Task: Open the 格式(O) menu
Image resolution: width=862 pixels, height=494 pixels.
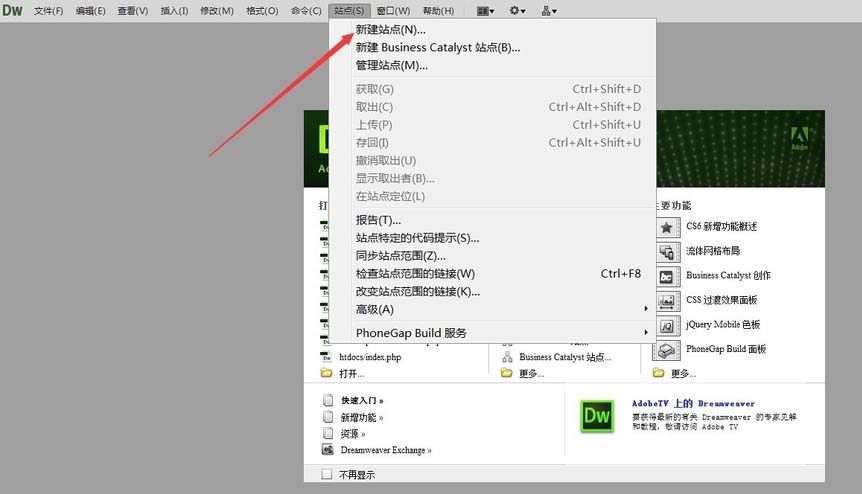Action: point(262,11)
